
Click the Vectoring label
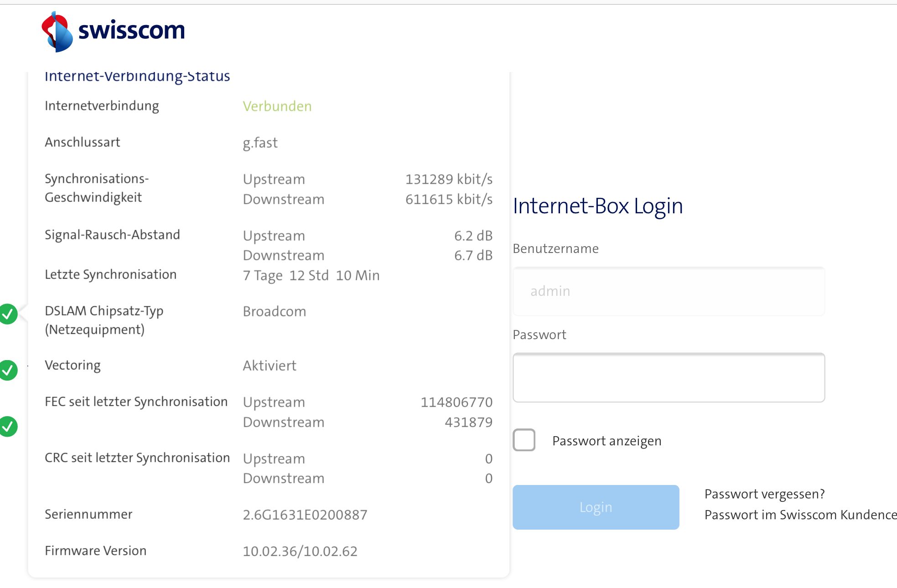click(73, 365)
